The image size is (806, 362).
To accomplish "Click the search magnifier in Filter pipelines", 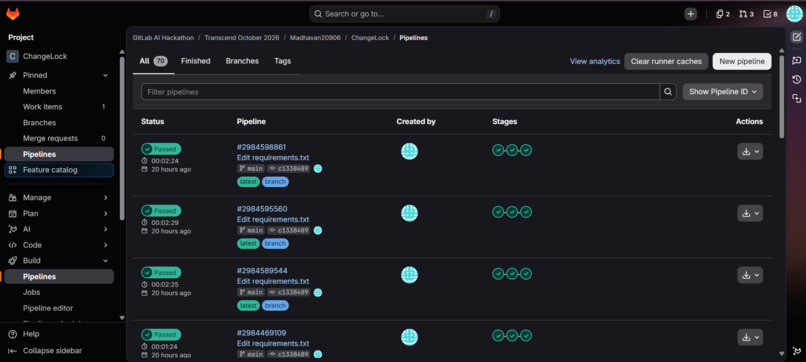I will pos(668,92).
